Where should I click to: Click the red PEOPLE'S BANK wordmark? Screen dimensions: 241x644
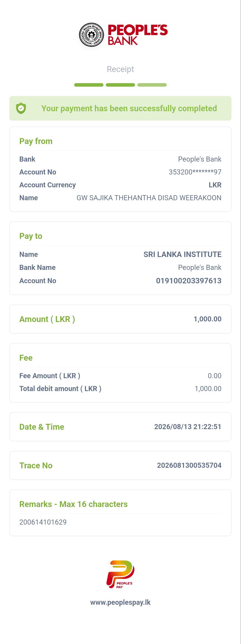coord(138,35)
